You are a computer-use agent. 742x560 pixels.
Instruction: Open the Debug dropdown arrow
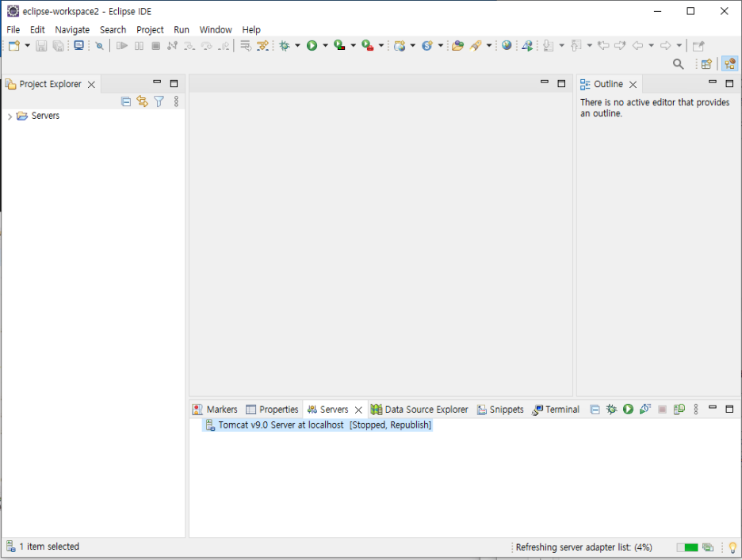tap(297, 46)
